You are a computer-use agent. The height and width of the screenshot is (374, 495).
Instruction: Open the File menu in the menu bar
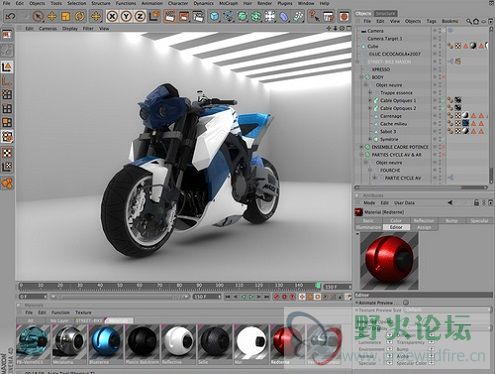tap(6, 3)
